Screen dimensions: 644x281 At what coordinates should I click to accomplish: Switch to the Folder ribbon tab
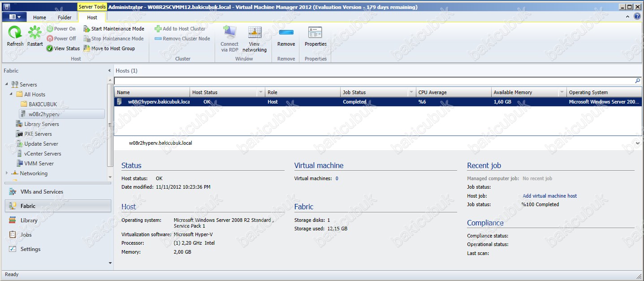[x=65, y=17]
